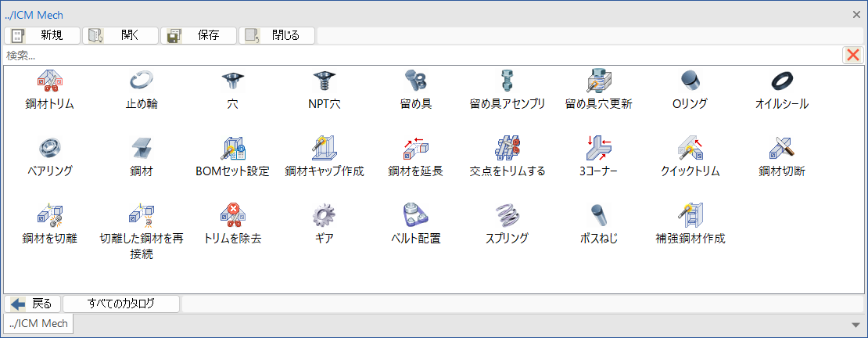Choose the クイックトリム tool

pos(690,148)
